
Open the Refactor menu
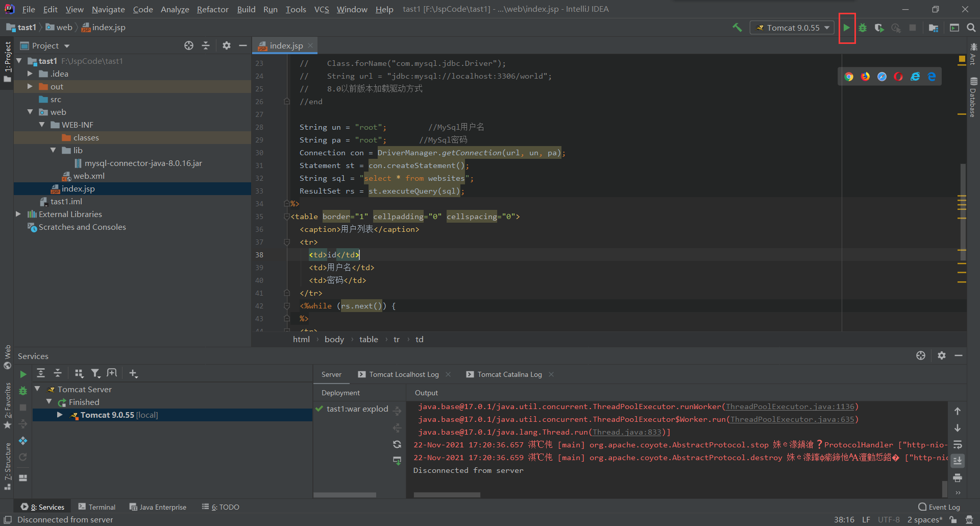tap(212, 9)
